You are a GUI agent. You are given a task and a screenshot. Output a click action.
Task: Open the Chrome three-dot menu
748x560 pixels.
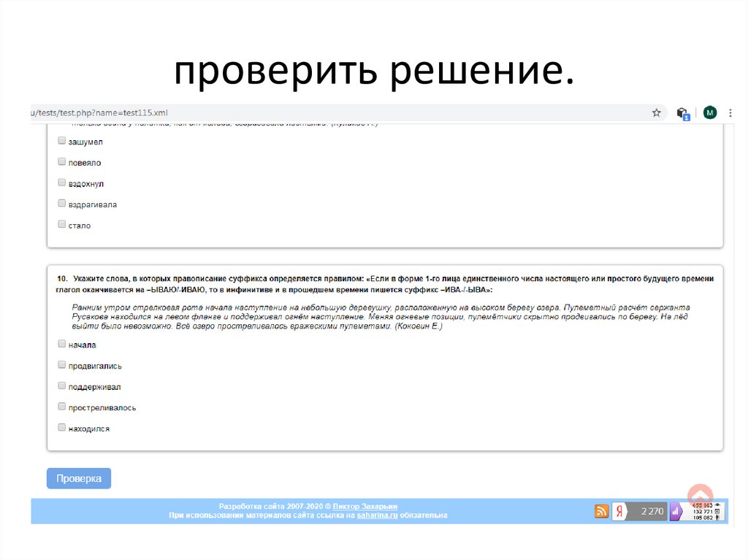[x=730, y=112]
